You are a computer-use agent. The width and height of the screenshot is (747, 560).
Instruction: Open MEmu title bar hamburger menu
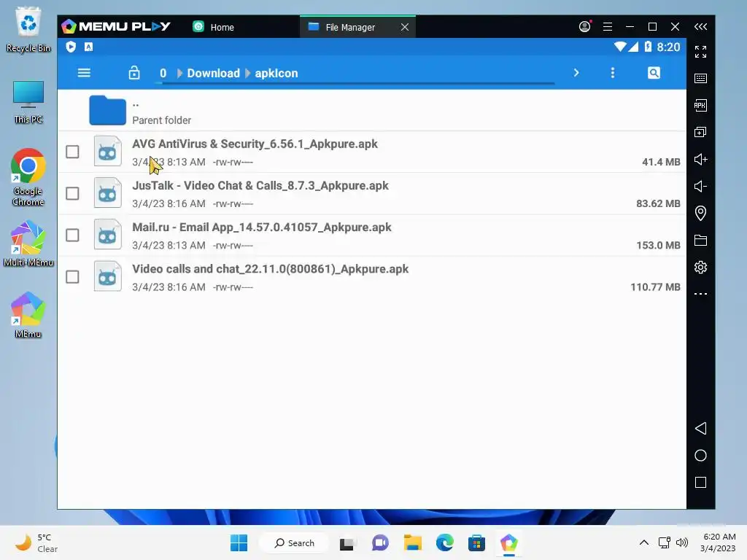tap(608, 27)
